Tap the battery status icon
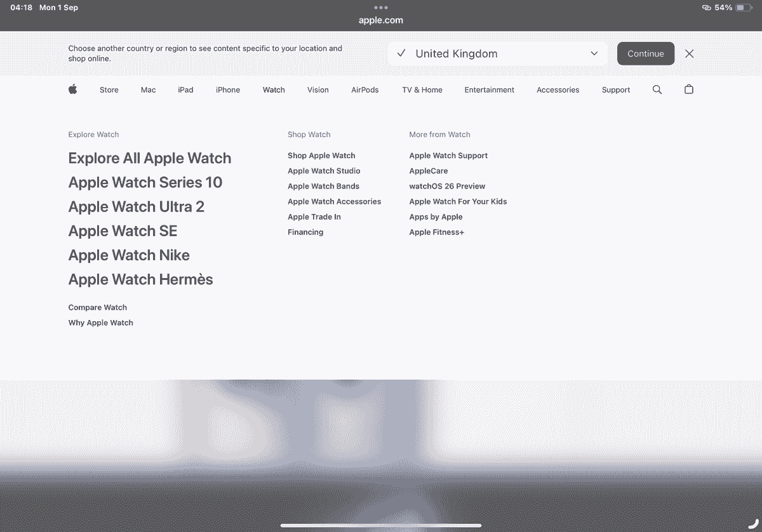 (x=744, y=8)
